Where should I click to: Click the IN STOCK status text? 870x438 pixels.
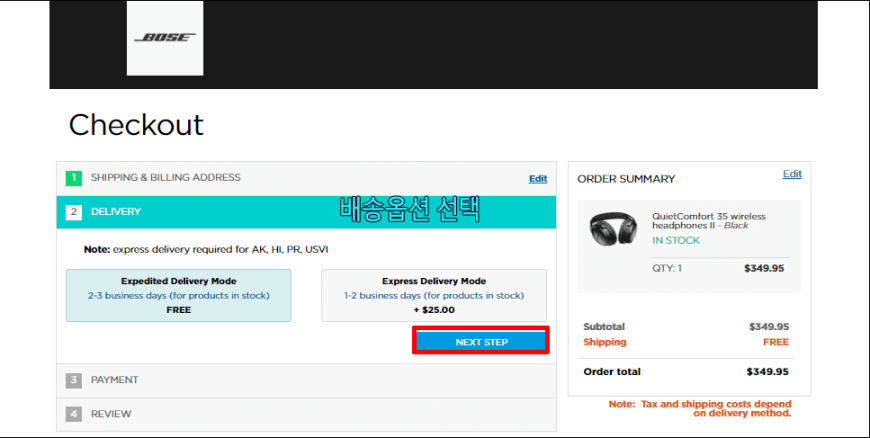click(x=676, y=240)
